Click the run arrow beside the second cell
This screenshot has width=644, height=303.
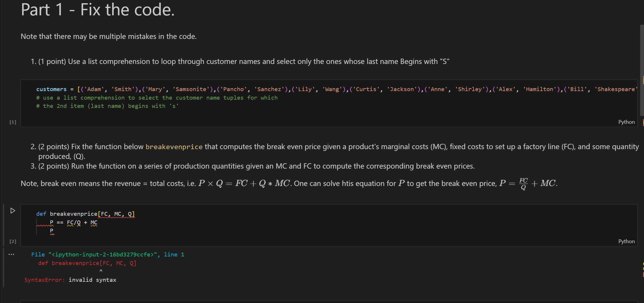12,210
